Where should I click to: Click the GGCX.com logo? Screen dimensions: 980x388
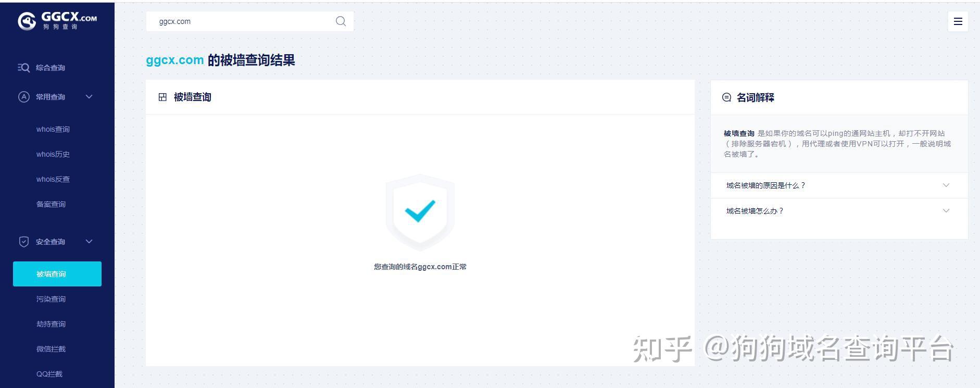click(x=57, y=20)
